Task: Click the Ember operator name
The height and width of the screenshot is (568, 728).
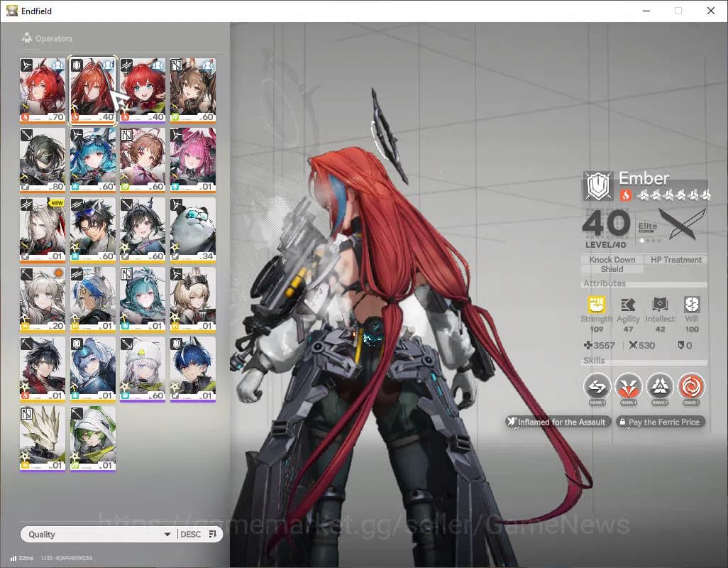Action: pos(644,178)
